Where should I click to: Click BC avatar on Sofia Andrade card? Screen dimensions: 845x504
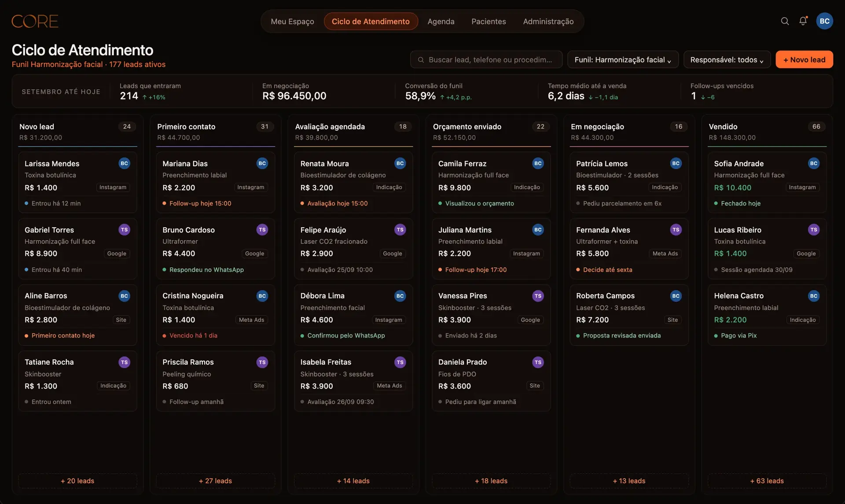click(x=814, y=163)
